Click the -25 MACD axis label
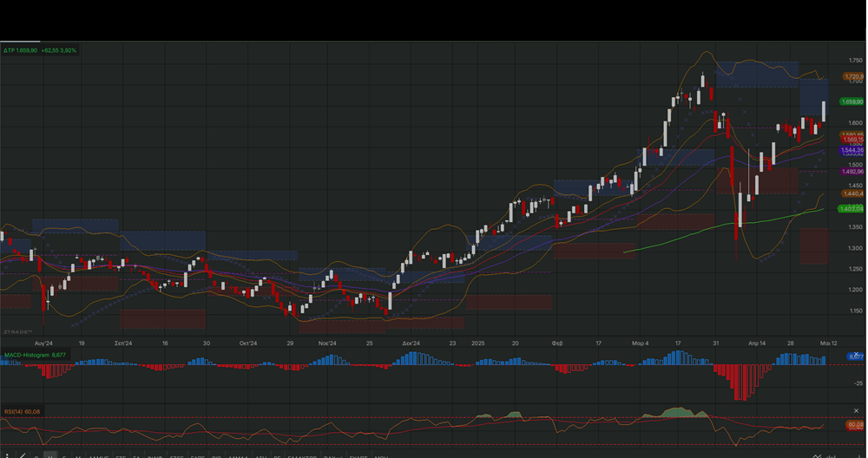This screenshot has width=868, height=458. 859,383
